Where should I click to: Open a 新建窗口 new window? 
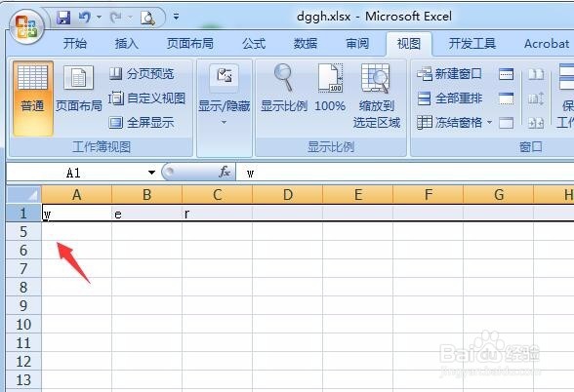click(x=449, y=74)
